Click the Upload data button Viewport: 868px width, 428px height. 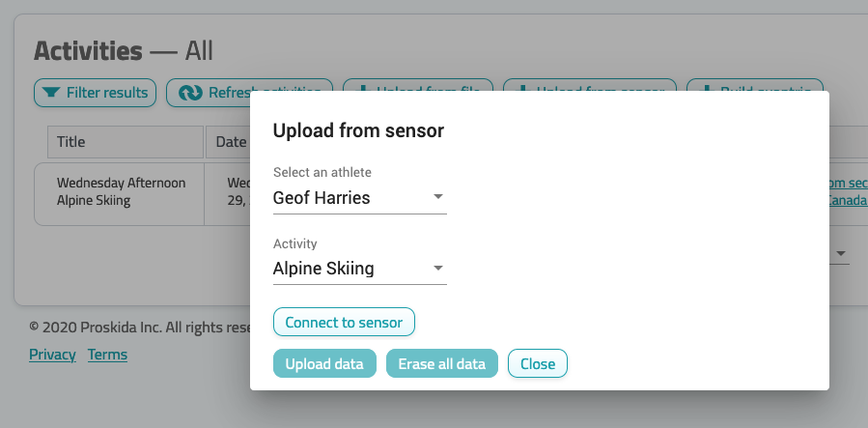pos(324,364)
